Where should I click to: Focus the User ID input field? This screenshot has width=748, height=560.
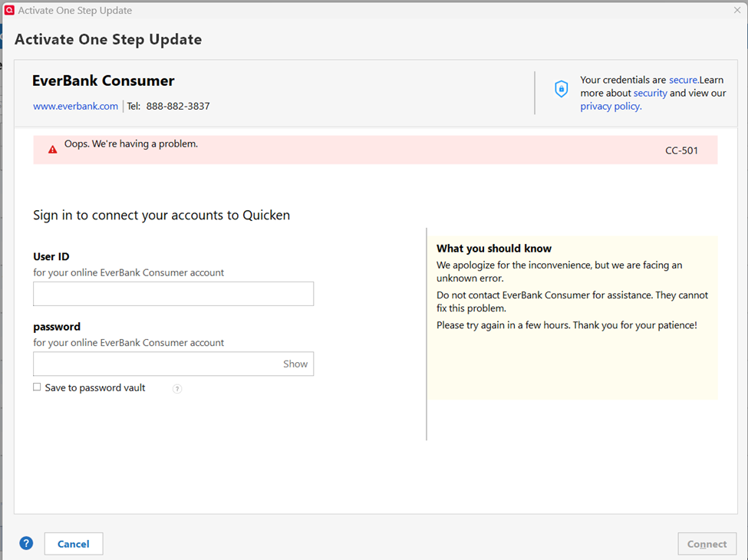[173, 294]
